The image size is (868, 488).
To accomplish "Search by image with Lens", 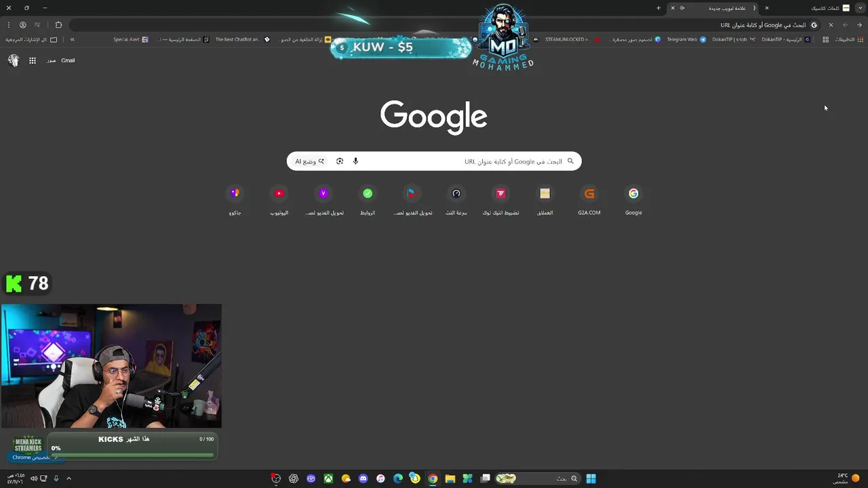I will 340,161.
